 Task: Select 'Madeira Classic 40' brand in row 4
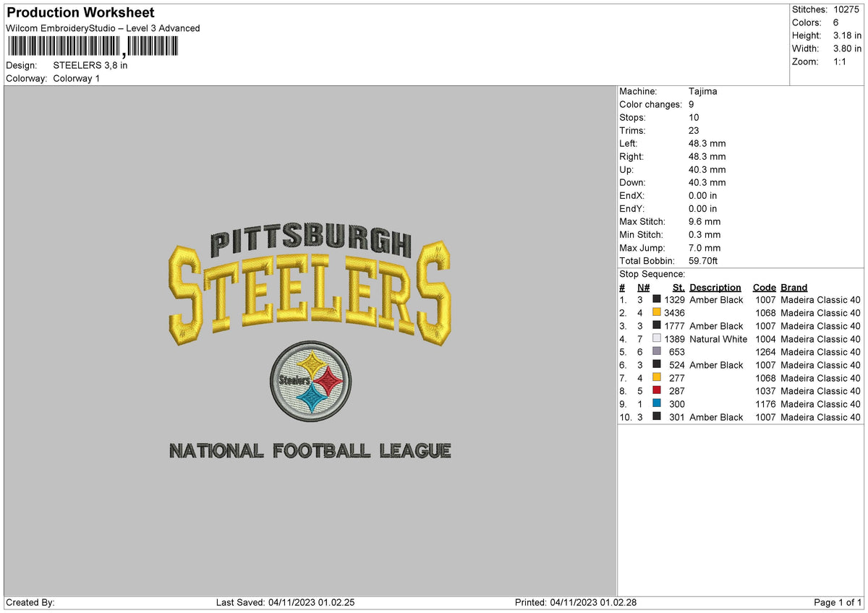click(821, 338)
